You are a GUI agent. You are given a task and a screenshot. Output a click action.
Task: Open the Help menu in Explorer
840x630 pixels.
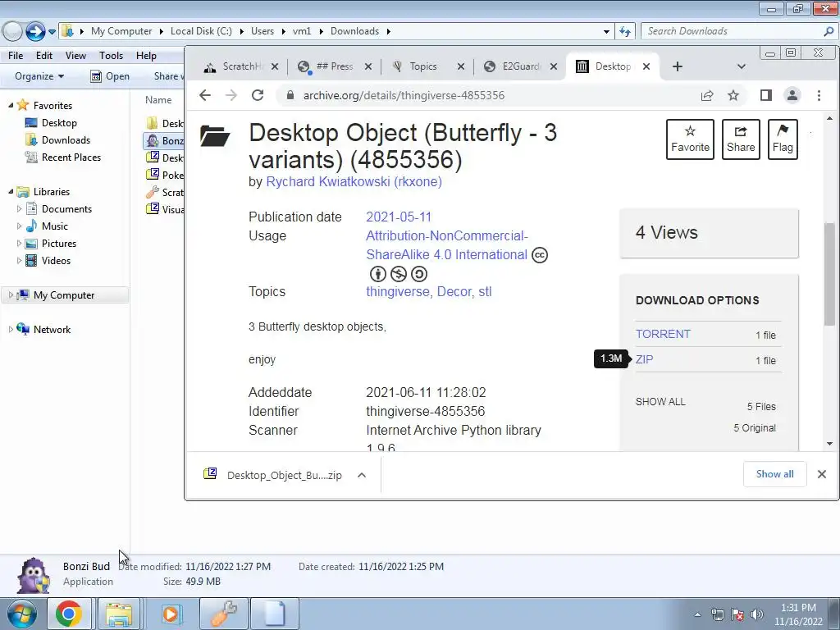pyautogui.click(x=146, y=56)
